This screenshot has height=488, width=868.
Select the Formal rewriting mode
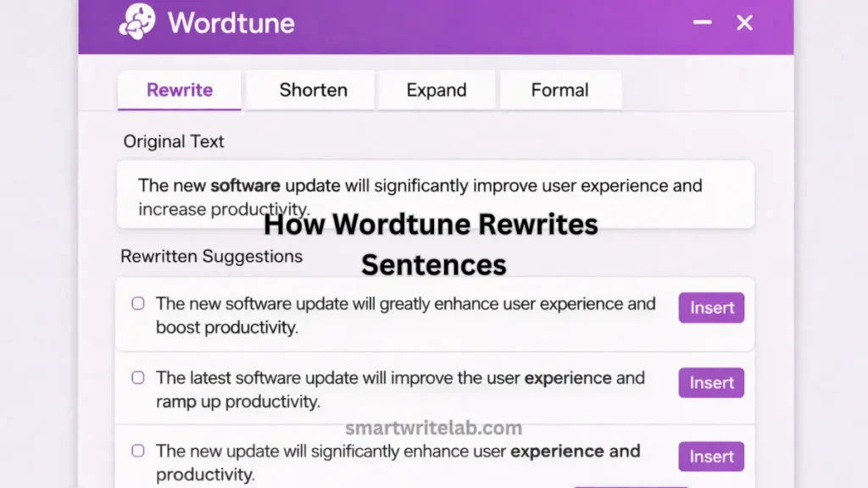[560, 90]
